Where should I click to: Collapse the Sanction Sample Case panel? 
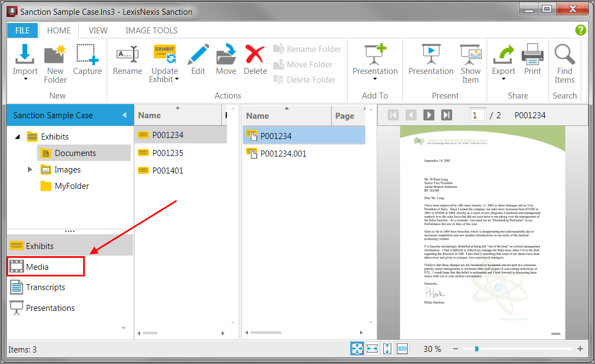[x=124, y=115]
